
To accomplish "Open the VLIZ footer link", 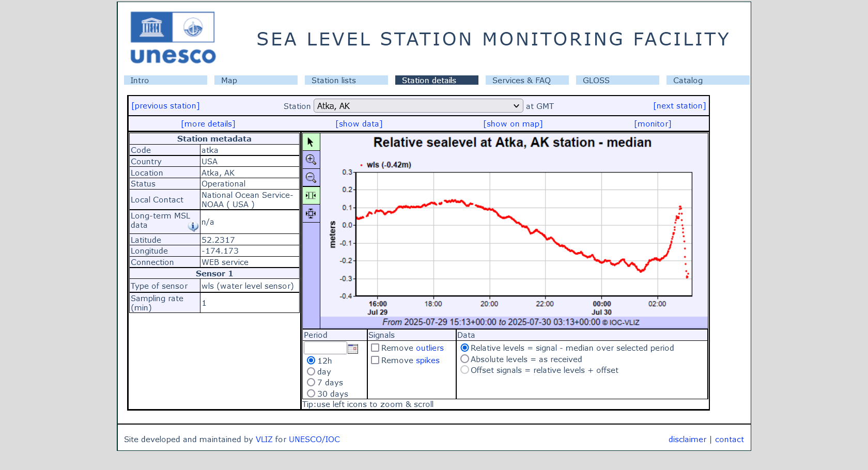I will [264, 440].
